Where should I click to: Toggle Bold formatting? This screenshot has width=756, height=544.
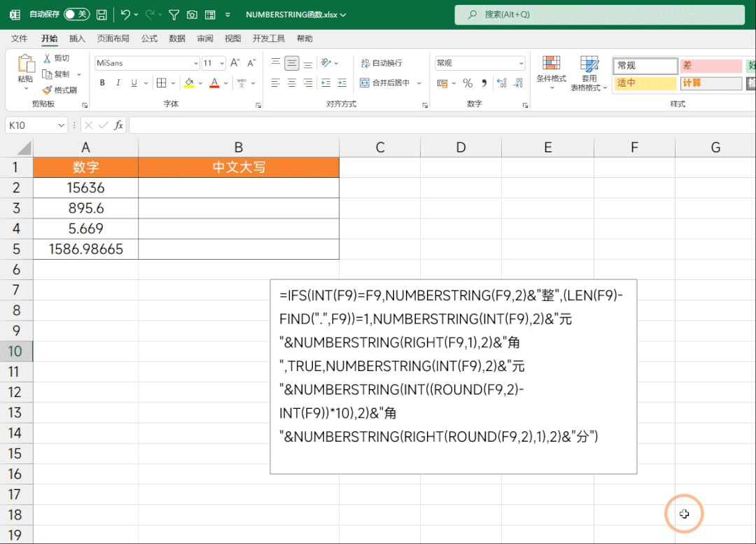click(x=102, y=83)
